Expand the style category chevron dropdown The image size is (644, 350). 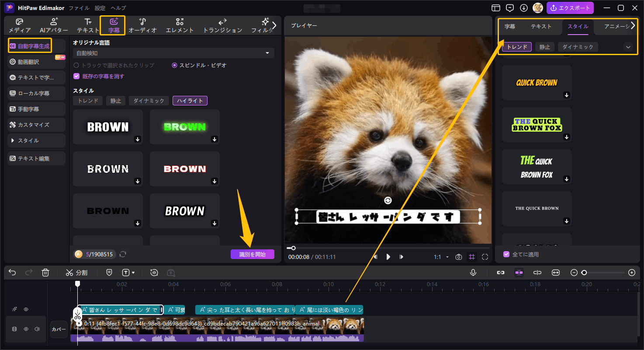point(628,47)
